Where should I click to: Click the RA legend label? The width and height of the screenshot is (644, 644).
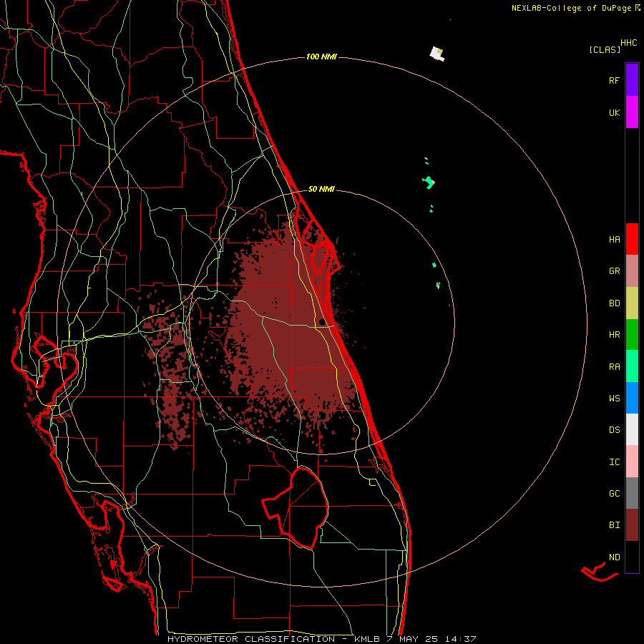(x=614, y=367)
